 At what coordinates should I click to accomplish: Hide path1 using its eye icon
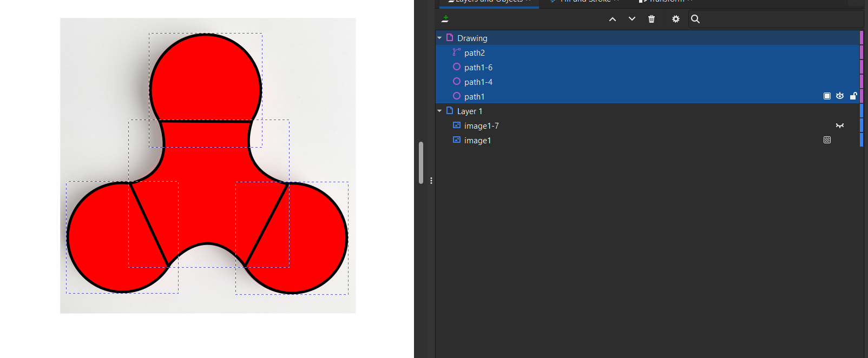[x=840, y=96]
